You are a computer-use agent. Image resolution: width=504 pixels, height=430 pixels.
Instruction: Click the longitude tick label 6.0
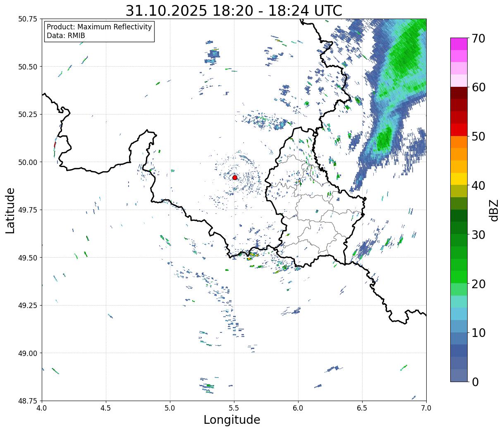(x=298, y=408)
